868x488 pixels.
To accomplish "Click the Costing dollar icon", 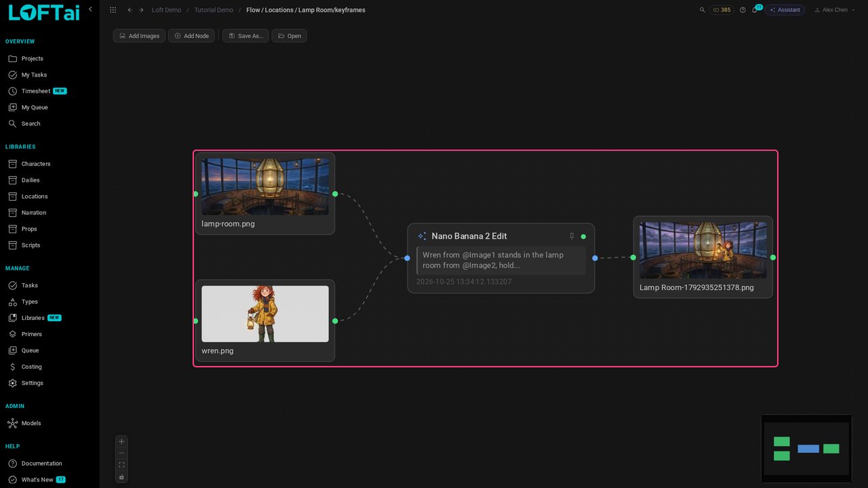I will click(x=12, y=367).
